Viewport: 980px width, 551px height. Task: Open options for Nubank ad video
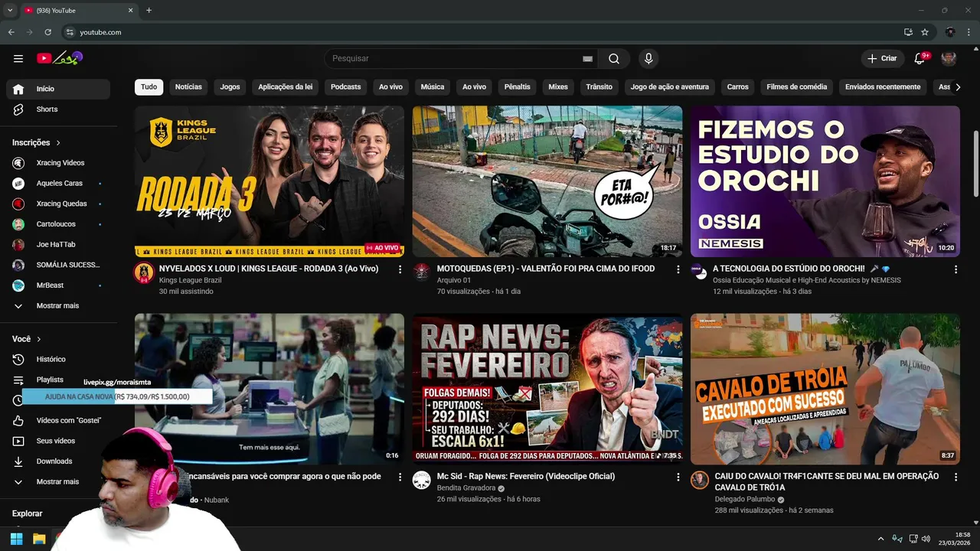(x=400, y=477)
